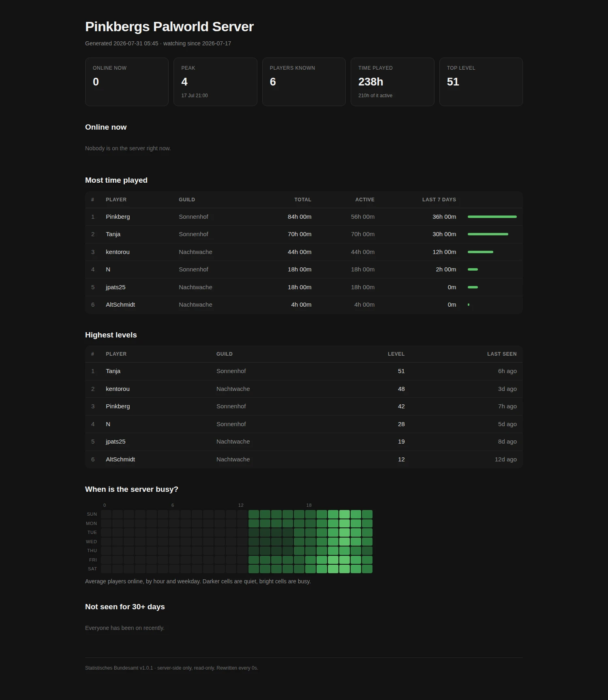Screen dimensions: 608x700
Task: Click the "3d ago" last seen value
Action: point(507,389)
